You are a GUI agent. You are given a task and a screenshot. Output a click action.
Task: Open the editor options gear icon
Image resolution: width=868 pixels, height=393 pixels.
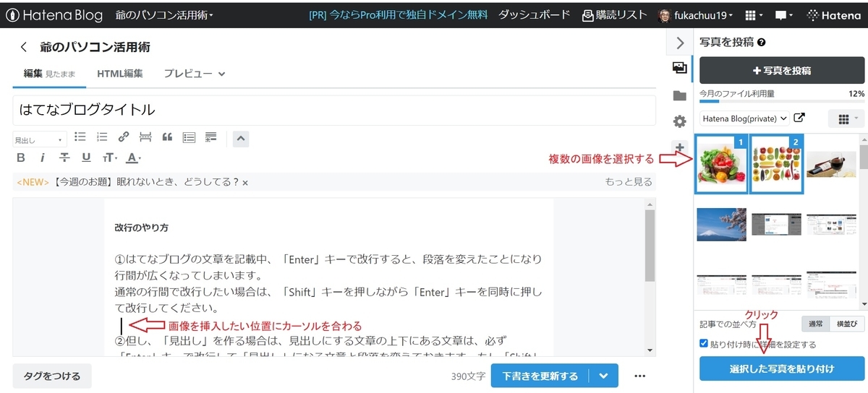point(679,121)
